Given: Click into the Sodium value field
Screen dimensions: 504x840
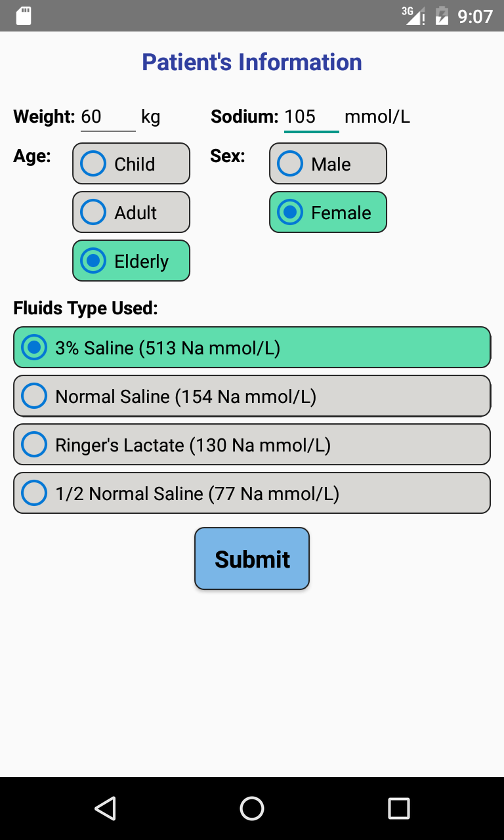Looking at the screenshot, I should (311, 116).
